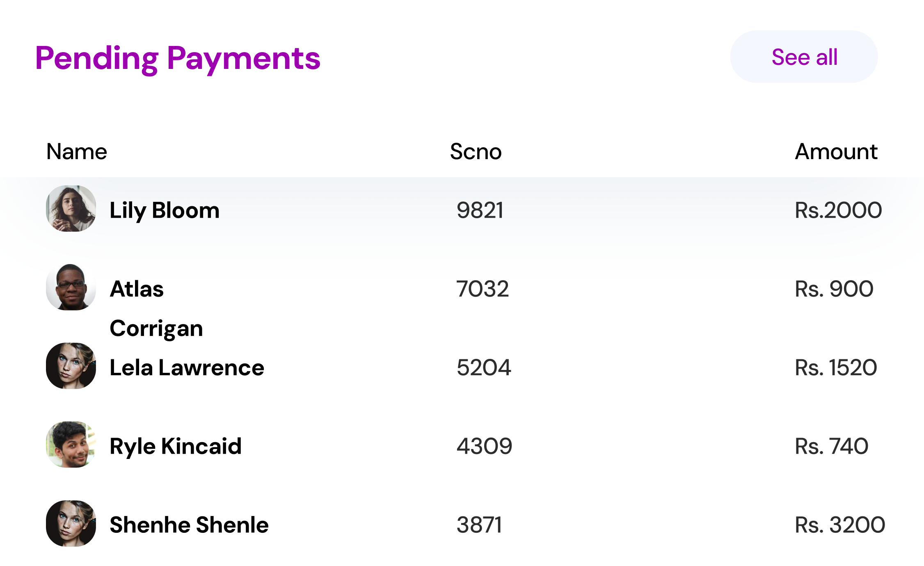Click Lela Lawrence's avatar

pyautogui.click(x=71, y=366)
